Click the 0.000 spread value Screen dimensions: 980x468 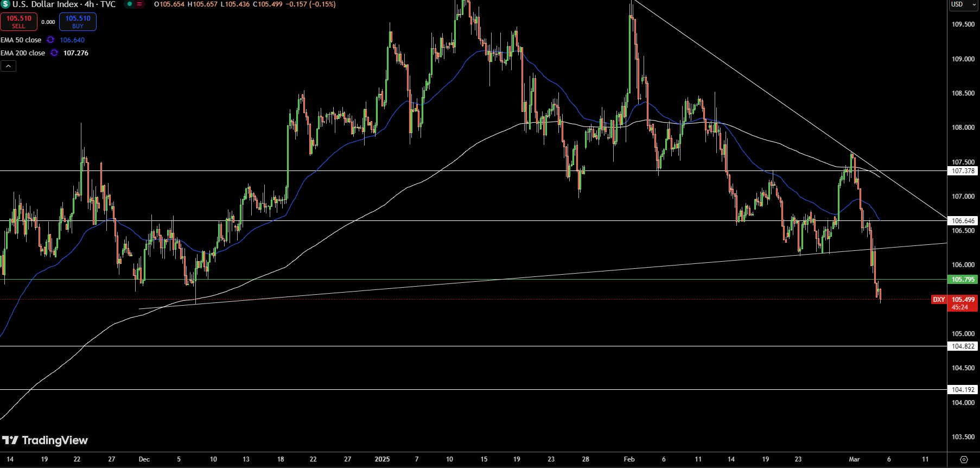[48, 22]
